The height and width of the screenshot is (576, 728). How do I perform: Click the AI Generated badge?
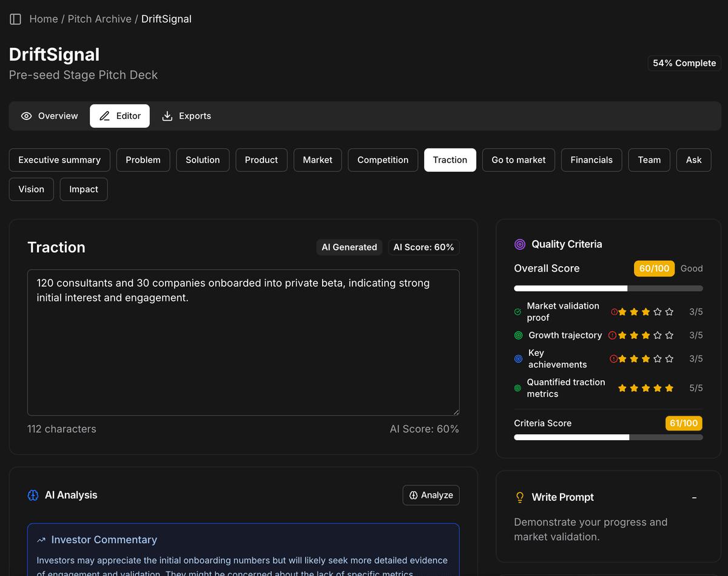[349, 247]
